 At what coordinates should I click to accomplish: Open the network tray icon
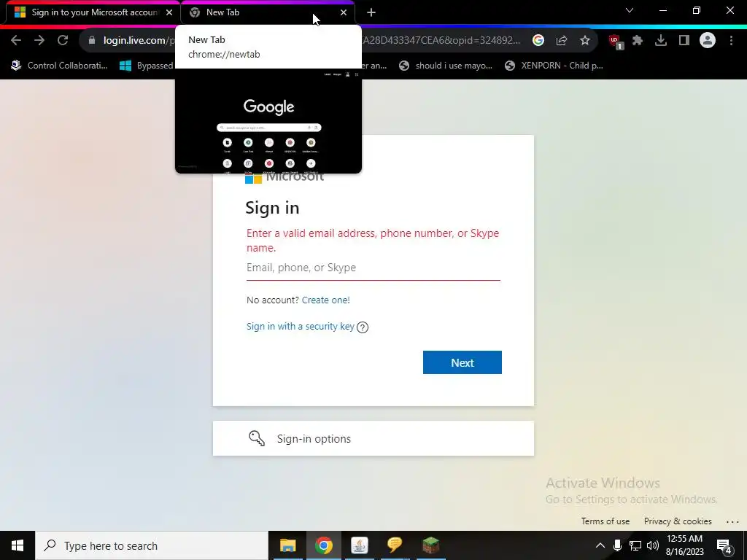tap(635, 545)
